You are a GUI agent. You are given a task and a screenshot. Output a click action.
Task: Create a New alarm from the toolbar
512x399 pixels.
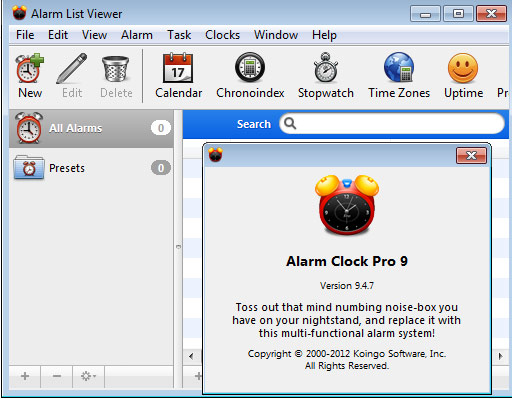(x=30, y=76)
